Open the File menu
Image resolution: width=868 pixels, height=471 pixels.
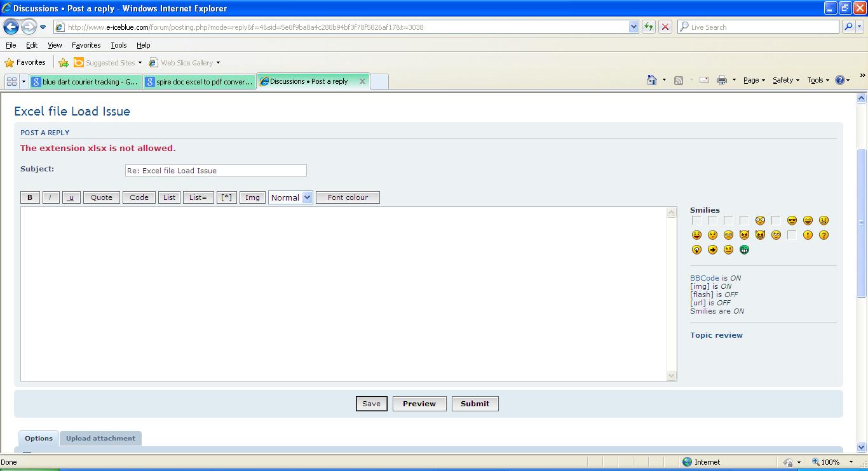[x=11, y=45]
